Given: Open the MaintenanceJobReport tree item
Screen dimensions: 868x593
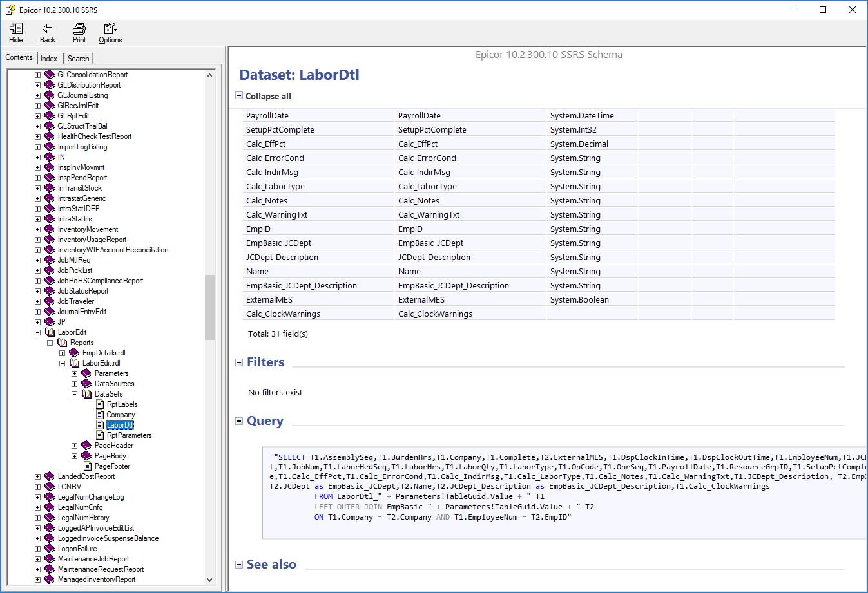Looking at the screenshot, I should click(x=93, y=559).
